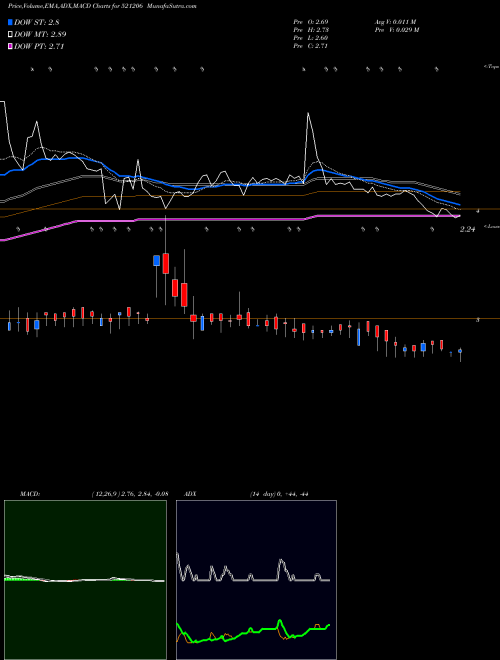Click the 'Pre C: 2.71' close value
500x660 pixels.
311,46
